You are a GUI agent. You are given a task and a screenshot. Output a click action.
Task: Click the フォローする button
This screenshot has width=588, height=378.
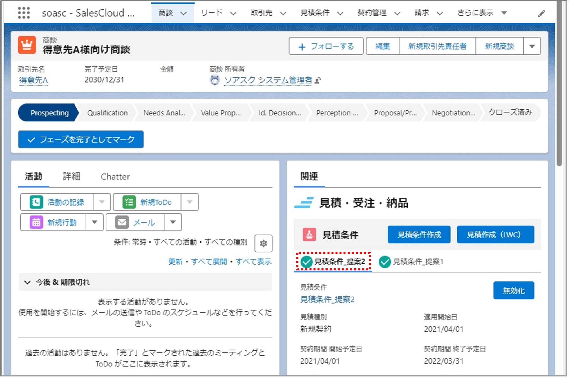coord(326,46)
